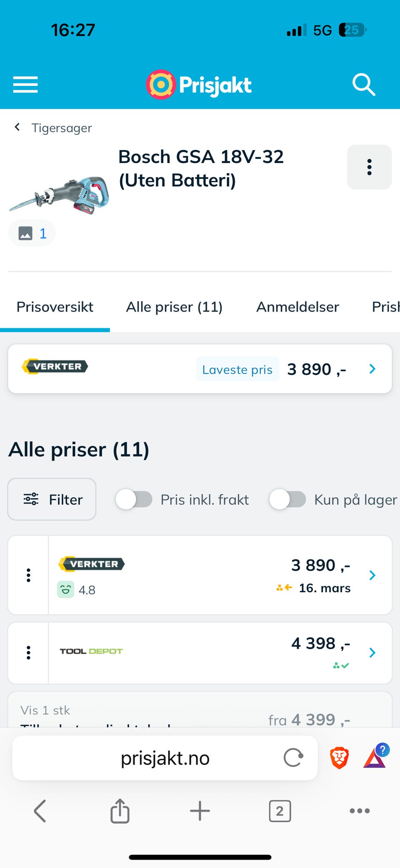The height and width of the screenshot is (868, 400).
Task: Open the Filter panel
Action: (x=51, y=499)
